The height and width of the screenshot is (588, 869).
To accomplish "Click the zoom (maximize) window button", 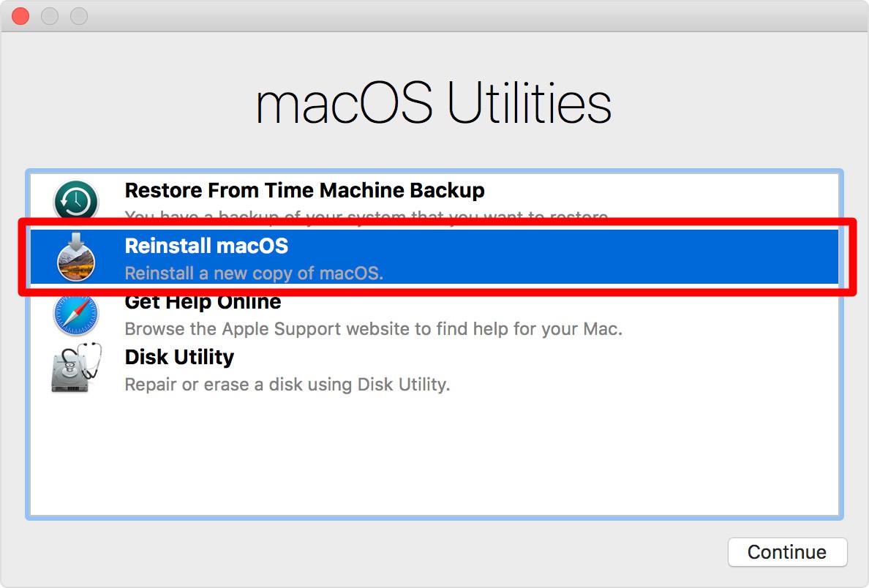I will coord(78,15).
